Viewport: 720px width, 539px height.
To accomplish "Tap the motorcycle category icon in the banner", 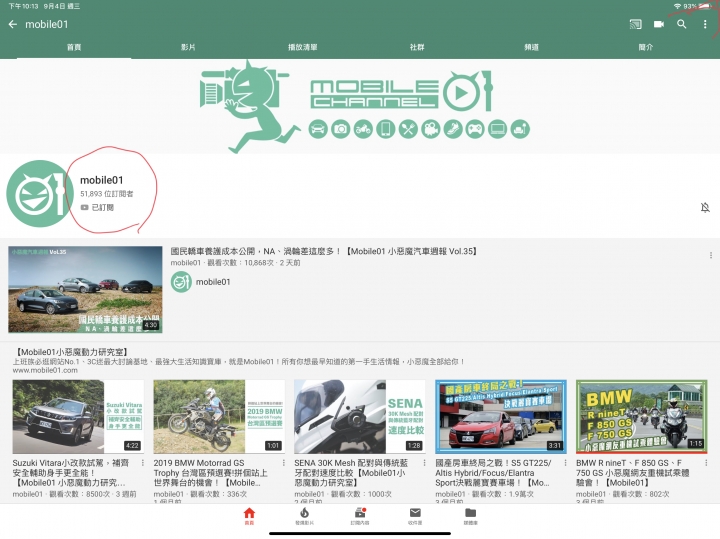I will click(x=363, y=129).
